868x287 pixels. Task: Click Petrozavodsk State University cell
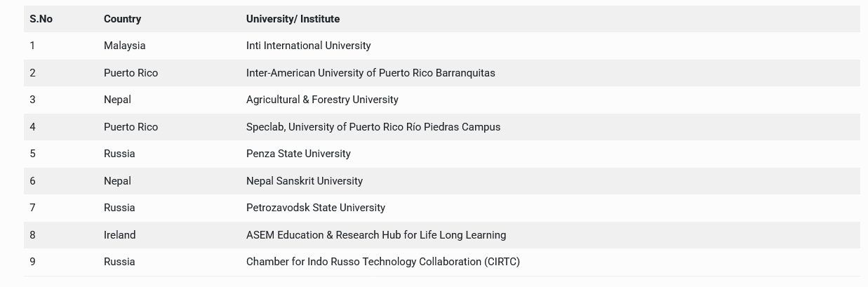tap(316, 208)
